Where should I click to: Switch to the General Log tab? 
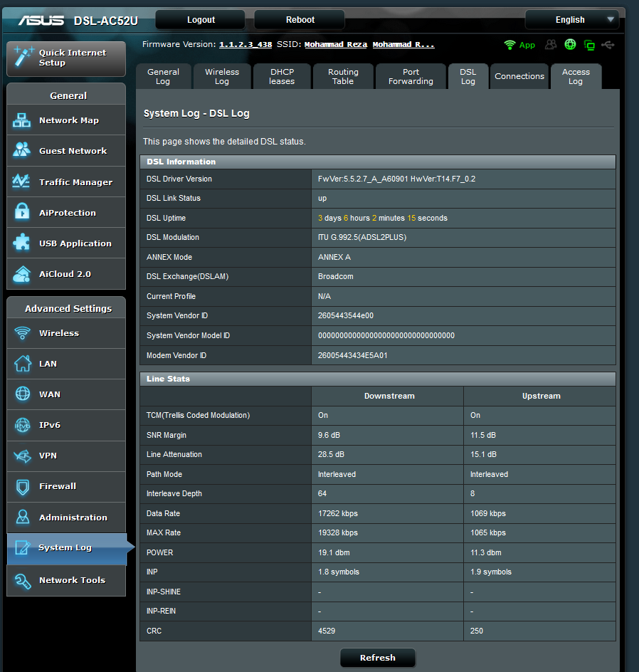(163, 76)
